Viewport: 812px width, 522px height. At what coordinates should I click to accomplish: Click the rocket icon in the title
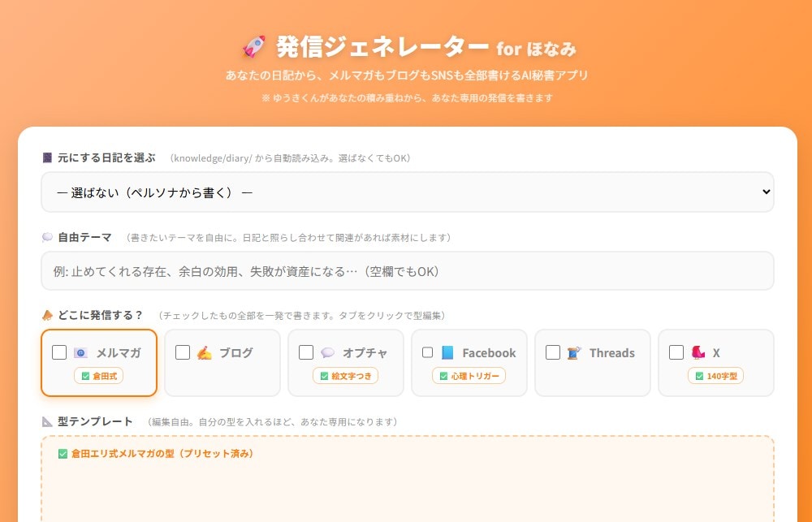[x=254, y=46]
